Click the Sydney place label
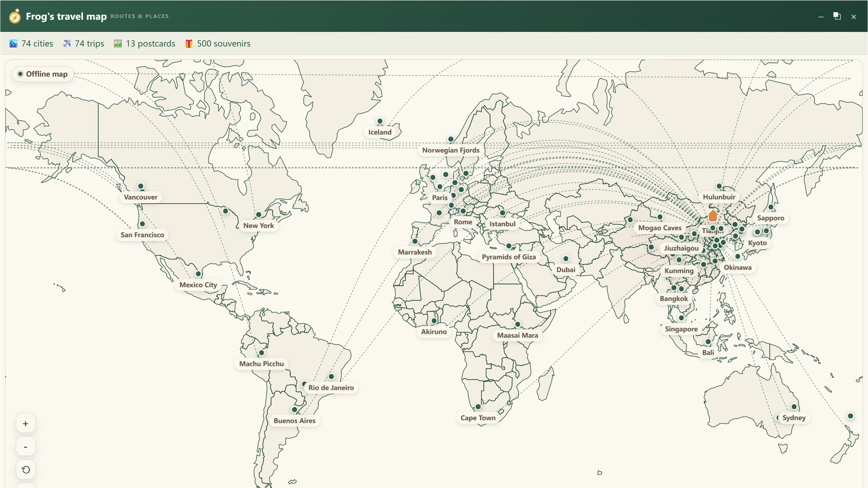The image size is (868, 488). (794, 418)
